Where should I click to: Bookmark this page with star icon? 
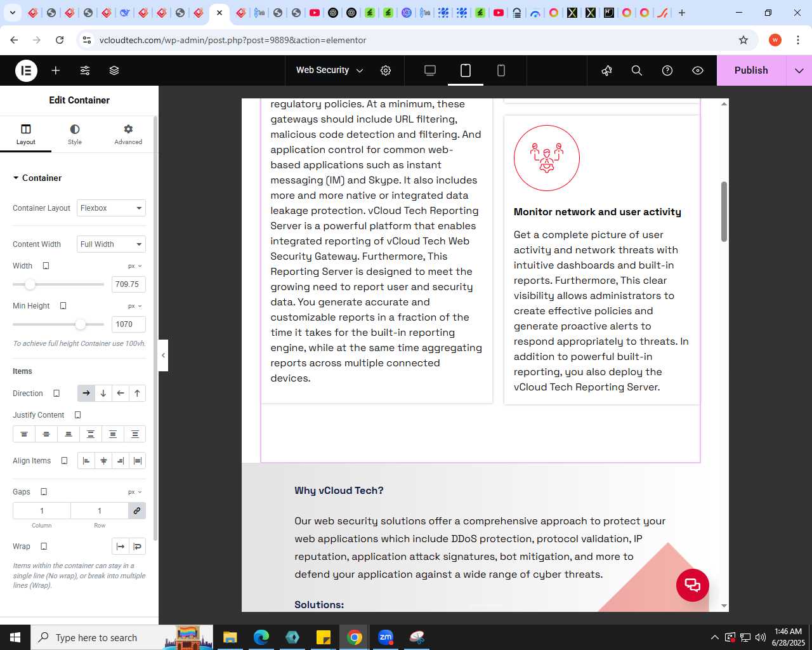[x=743, y=40]
